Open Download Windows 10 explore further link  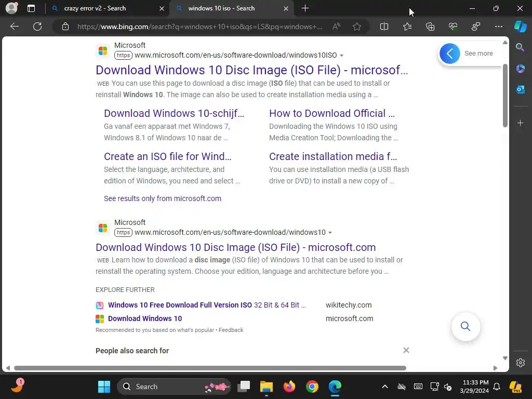(145, 318)
